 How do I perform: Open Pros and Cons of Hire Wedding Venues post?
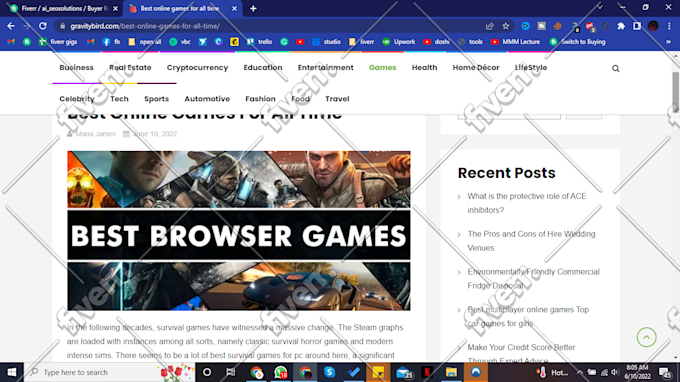[x=531, y=241]
